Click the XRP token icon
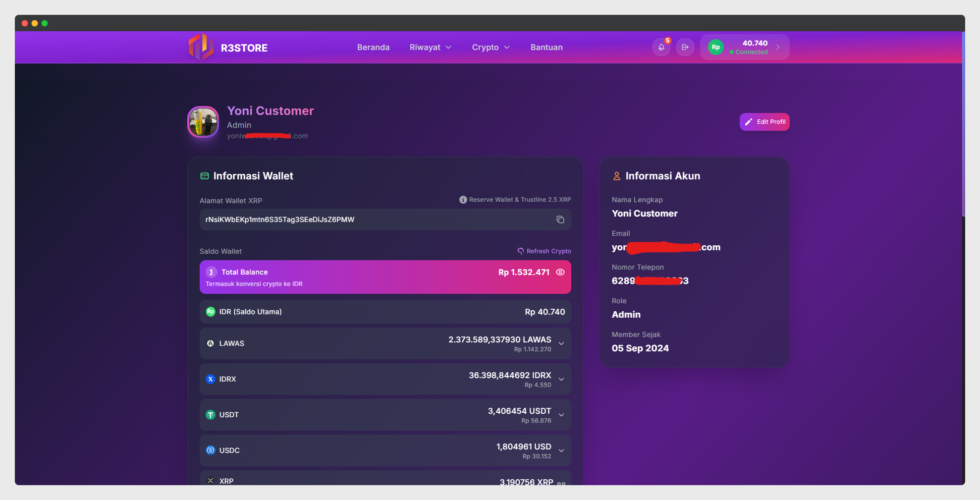 click(x=210, y=480)
